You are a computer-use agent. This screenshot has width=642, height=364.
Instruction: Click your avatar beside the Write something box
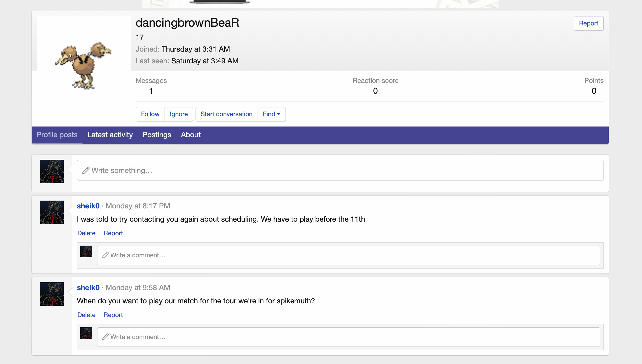[52, 171]
